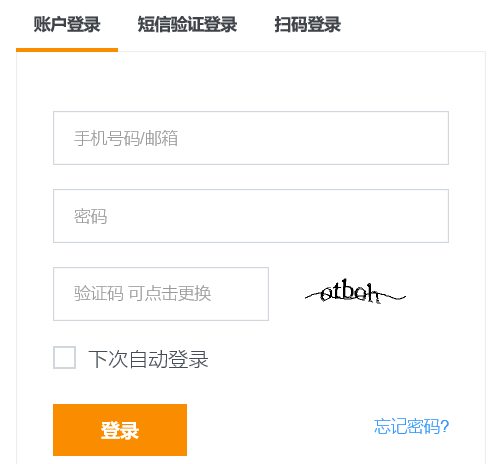The image size is (495, 464).
Task: Focus the 验证码 可点击更换 input box
Action: point(161,294)
